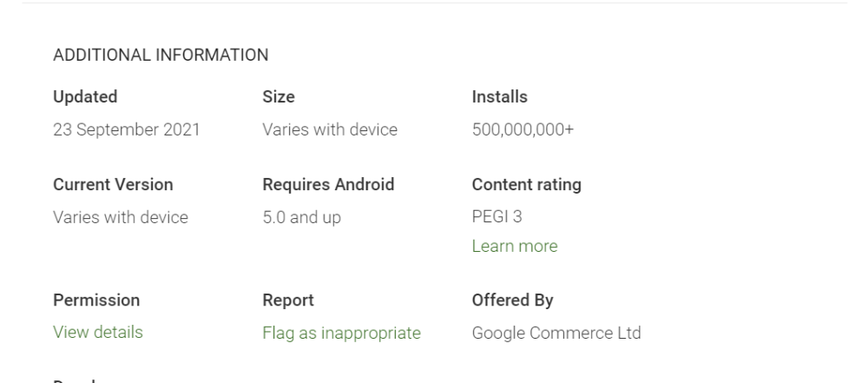Image resolution: width=868 pixels, height=383 pixels.
Task: Click the Current Version label
Action: click(x=113, y=184)
